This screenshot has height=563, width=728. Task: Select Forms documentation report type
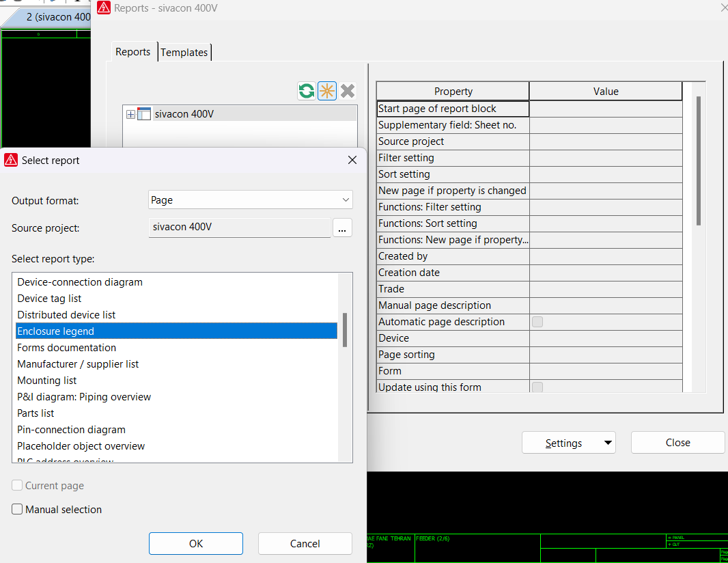point(176,348)
